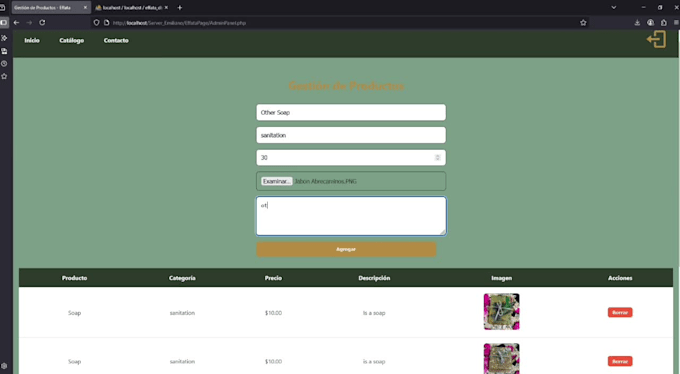The width and height of the screenshot is (680, 374).
Task: Click the Gestión de Productos heading
Action: (346, 86)
